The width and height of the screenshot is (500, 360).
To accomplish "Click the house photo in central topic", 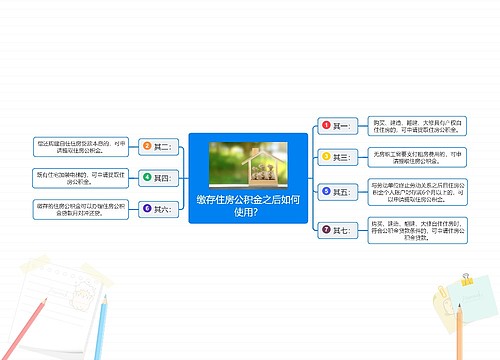I will click(248, 165).
